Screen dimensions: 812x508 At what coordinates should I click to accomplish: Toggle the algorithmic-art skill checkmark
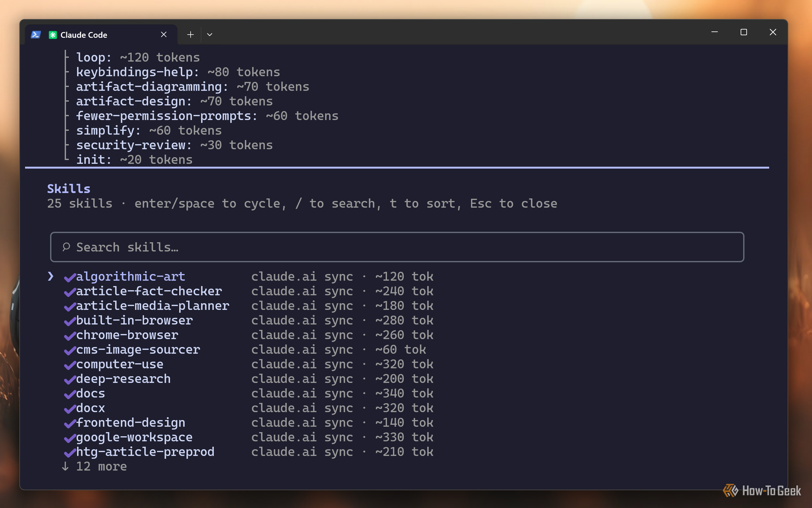(70, 277)
